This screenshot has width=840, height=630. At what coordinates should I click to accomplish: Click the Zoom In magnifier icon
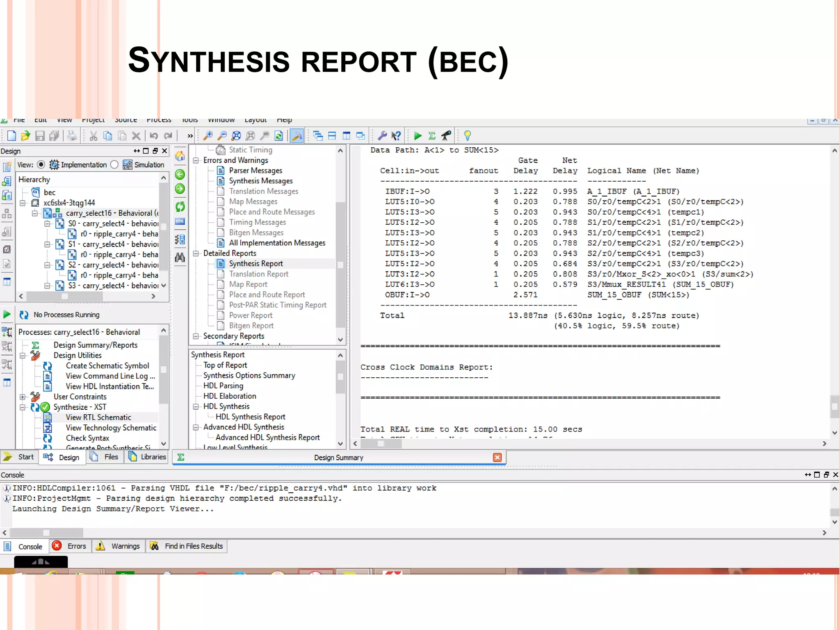click(208, 136)
